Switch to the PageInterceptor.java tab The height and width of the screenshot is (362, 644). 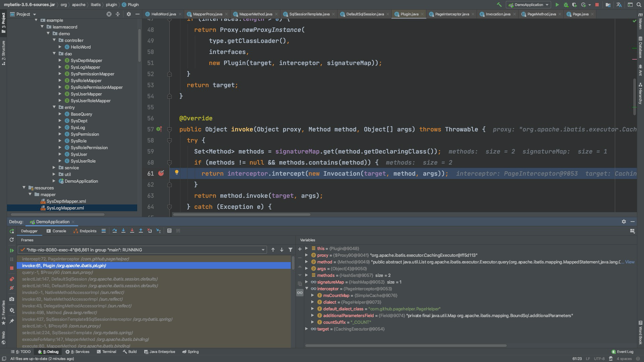coord(452,14)
